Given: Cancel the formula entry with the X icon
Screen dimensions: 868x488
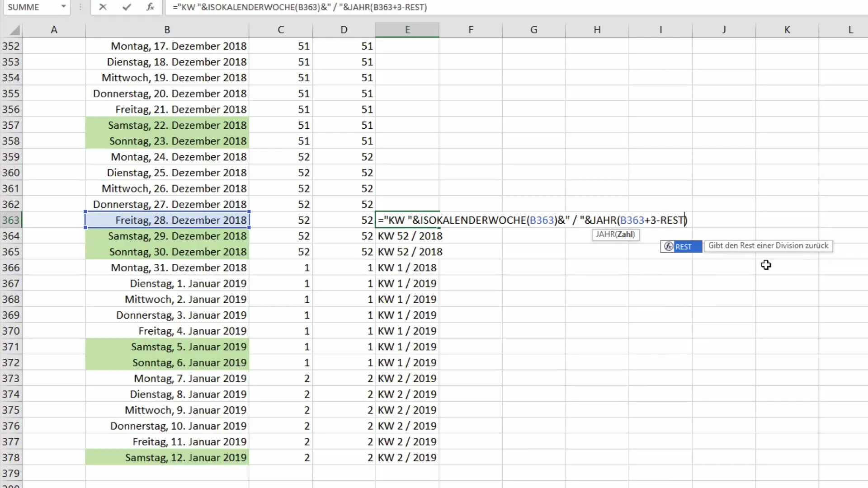Looking at the screenshot, I should (103, 7).
